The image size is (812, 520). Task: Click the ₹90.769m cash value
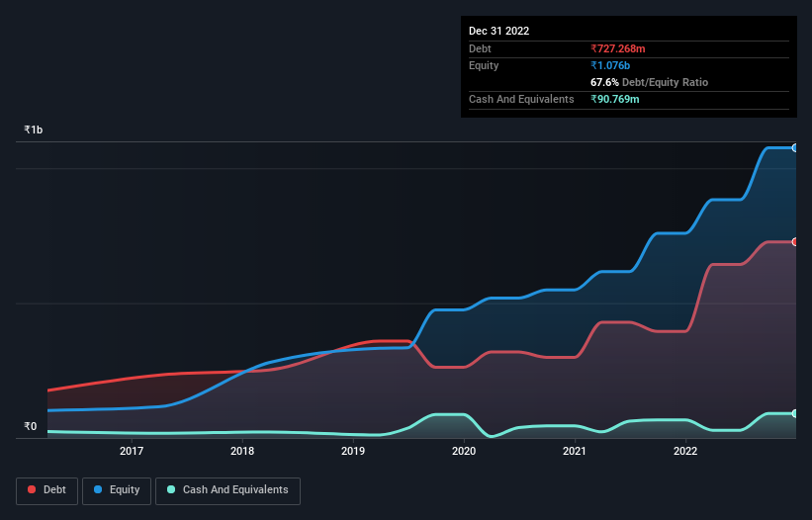click(615, 99)
